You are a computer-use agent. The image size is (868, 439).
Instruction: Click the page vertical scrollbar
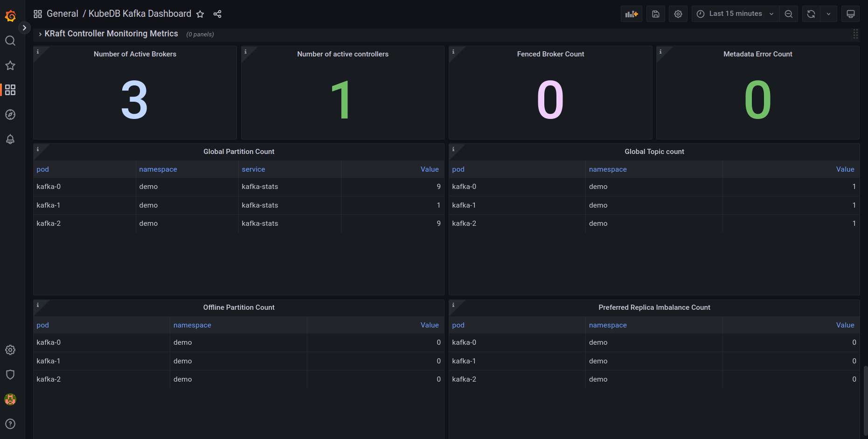click(865, 401)
